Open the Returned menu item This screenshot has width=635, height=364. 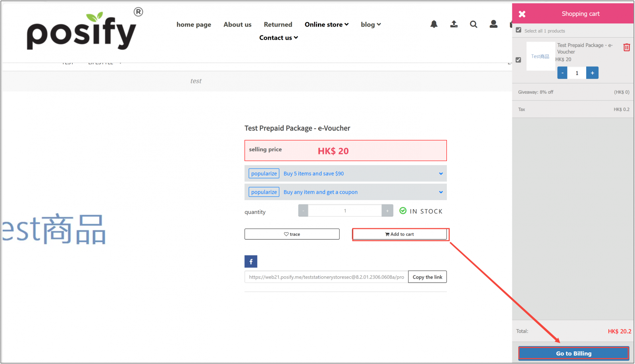278,25
